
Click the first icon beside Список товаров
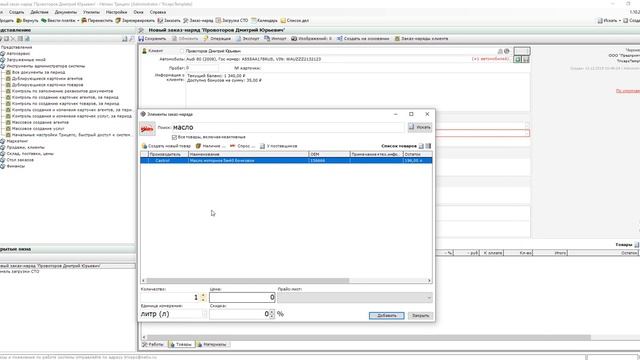pyautogui.click(x=421, y=146)
